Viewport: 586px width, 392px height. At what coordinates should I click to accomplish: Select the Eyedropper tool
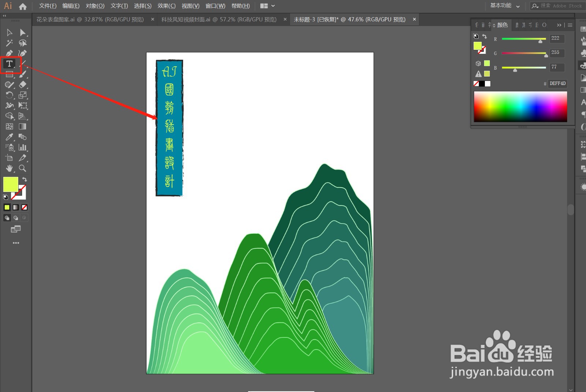pos(10,137)
